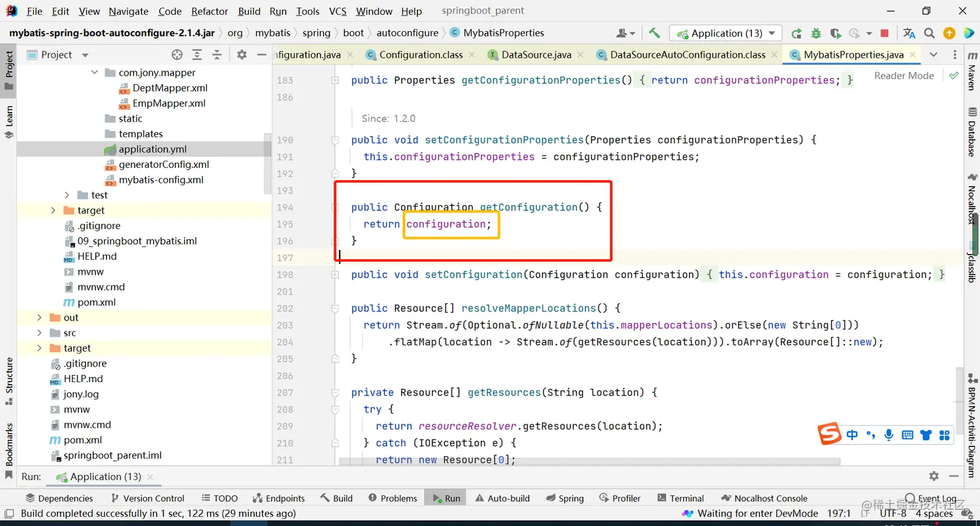Screen dimensions: 980x526
Task: Open Project panel settings gear
Action: (242, 55)
